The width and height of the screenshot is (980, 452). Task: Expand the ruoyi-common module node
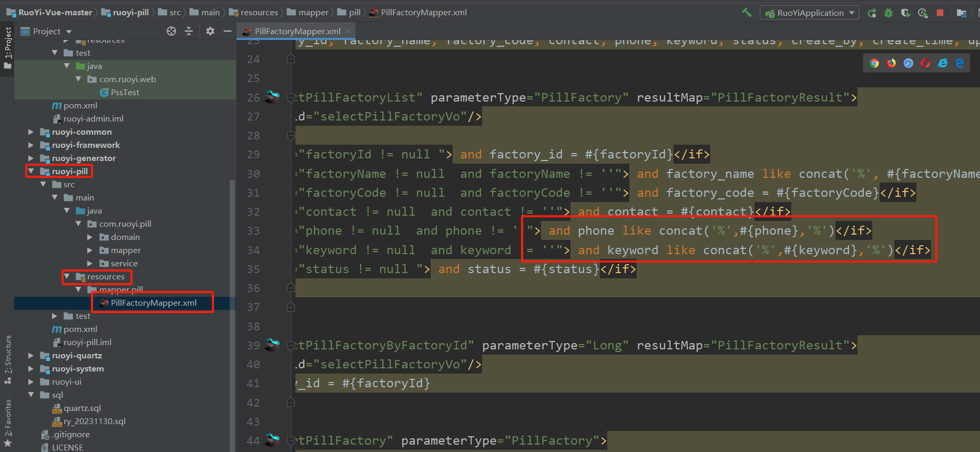tap(31, 132)
